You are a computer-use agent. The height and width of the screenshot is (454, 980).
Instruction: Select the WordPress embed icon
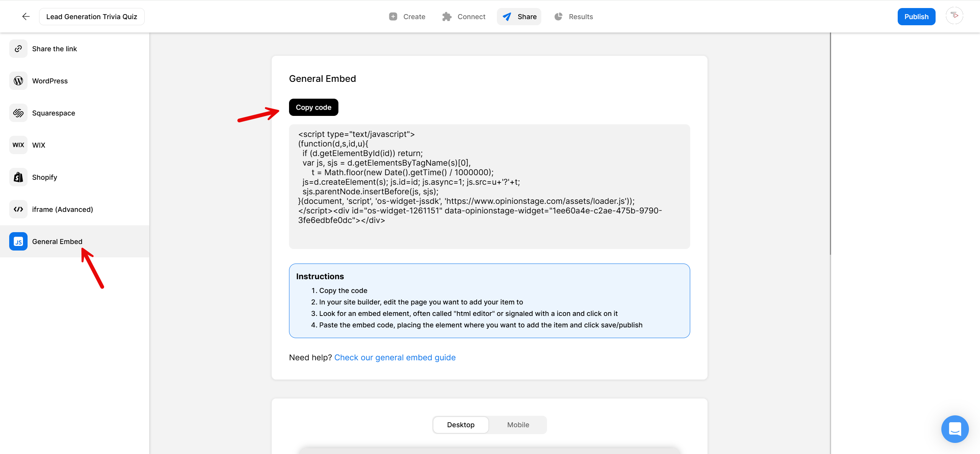18,81
